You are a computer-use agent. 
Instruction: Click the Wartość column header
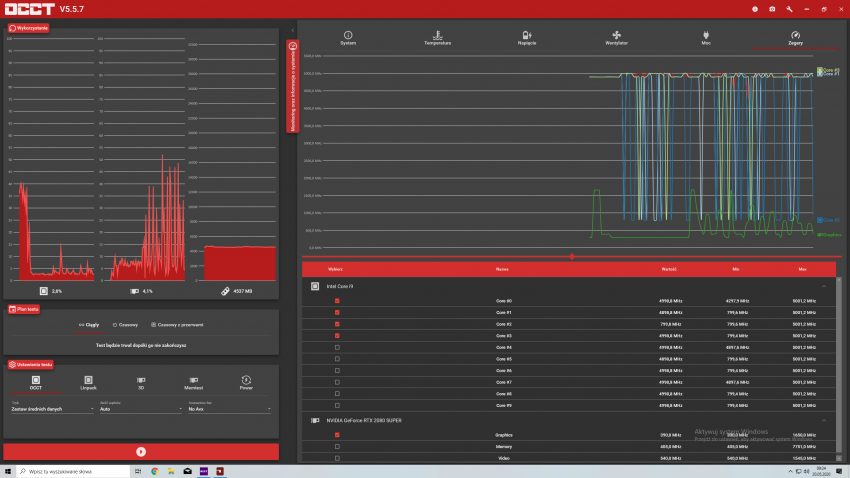pos(669,269)
